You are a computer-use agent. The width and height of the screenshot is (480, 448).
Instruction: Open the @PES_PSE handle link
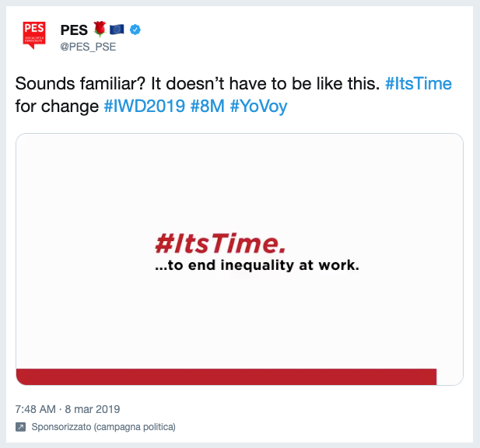tap(88, 47)
